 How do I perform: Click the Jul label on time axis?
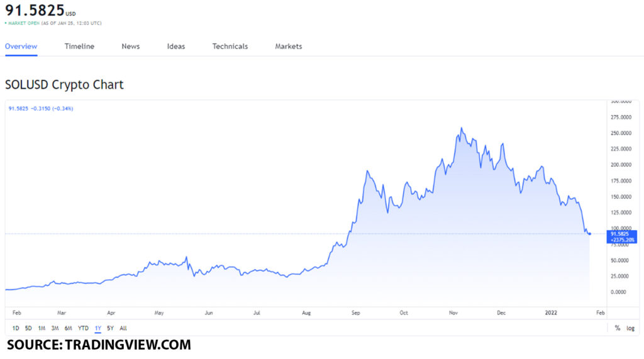click(257, 313)
